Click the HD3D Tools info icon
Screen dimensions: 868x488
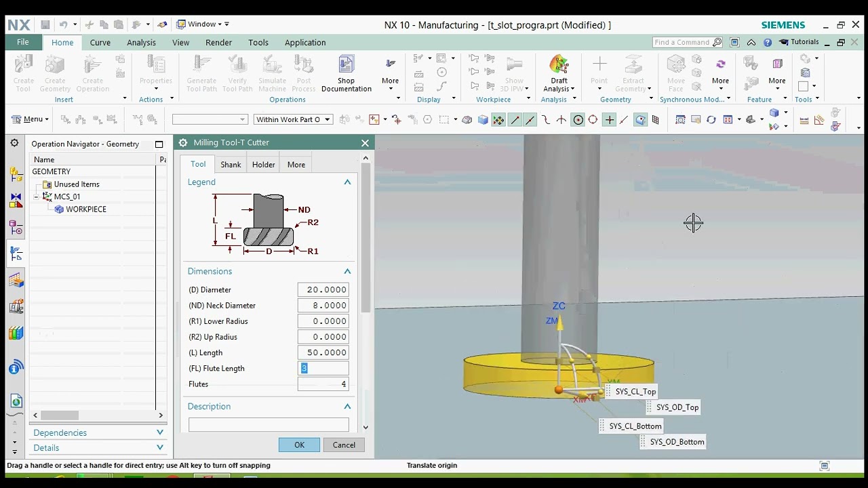16,367
